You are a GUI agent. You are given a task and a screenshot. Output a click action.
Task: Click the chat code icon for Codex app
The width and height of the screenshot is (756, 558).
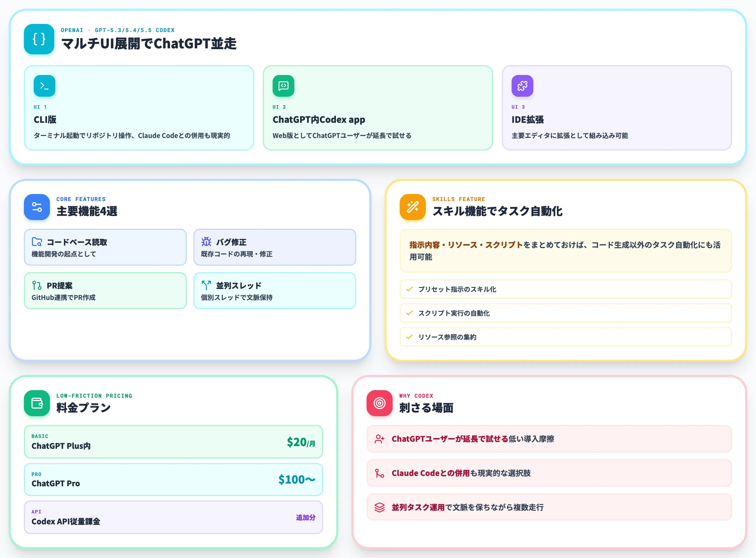point(283,86)
